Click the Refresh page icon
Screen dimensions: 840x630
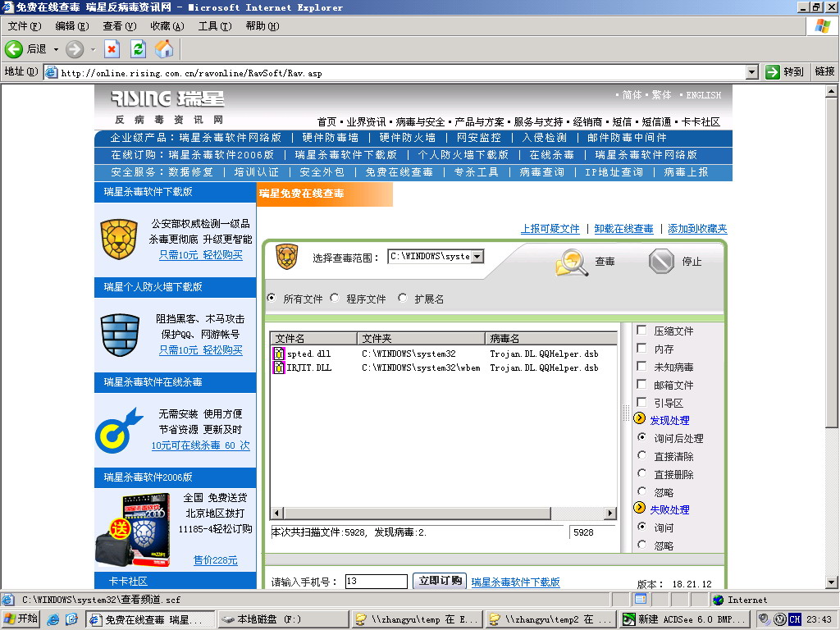138,49
